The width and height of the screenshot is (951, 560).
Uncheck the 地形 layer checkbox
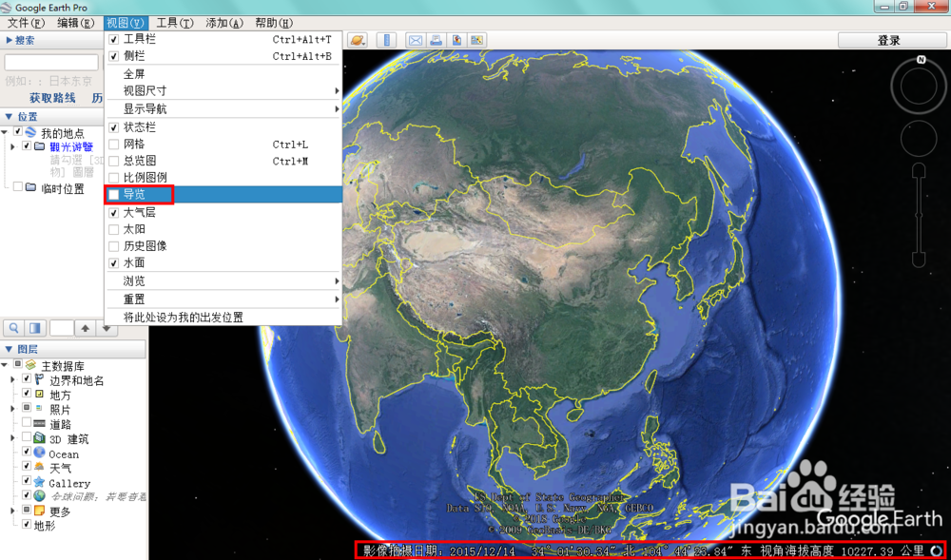coord(26,524)
